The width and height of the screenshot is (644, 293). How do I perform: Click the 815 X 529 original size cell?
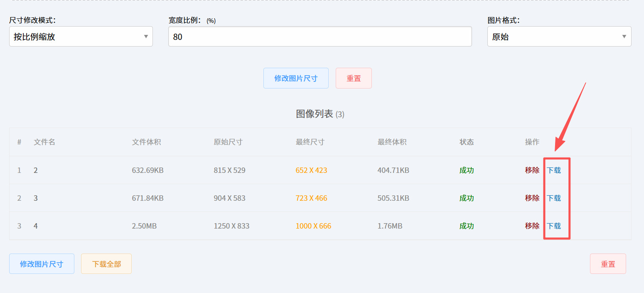[x=229, y=170]
